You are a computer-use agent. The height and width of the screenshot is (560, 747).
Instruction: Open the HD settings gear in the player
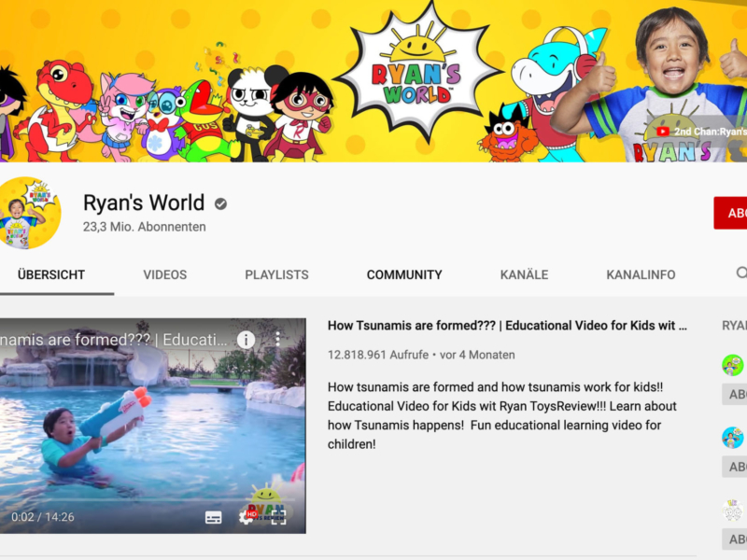pos(247,517)
